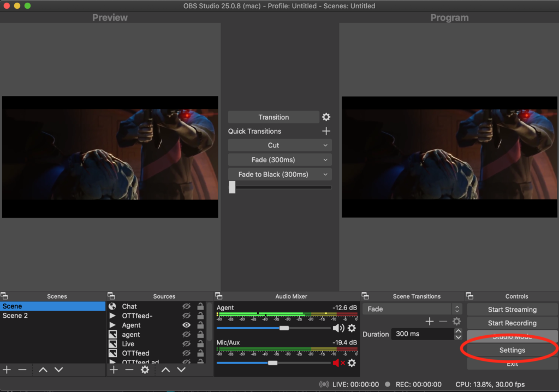Open the Mic/Aux audio settings gear
This screenshot has width=559, height=392.
(x=352, y=363)
